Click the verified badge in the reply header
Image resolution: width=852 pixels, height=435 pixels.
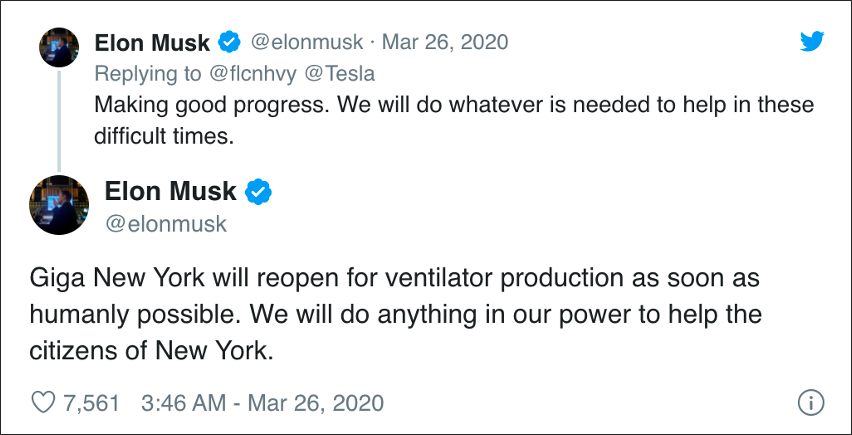tap(229, 42)
